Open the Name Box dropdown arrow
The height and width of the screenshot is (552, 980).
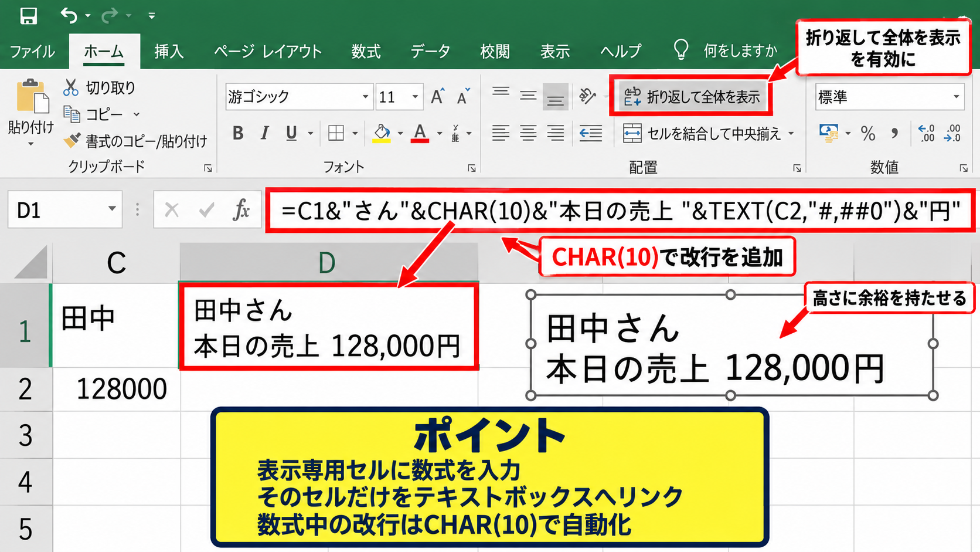112,209
